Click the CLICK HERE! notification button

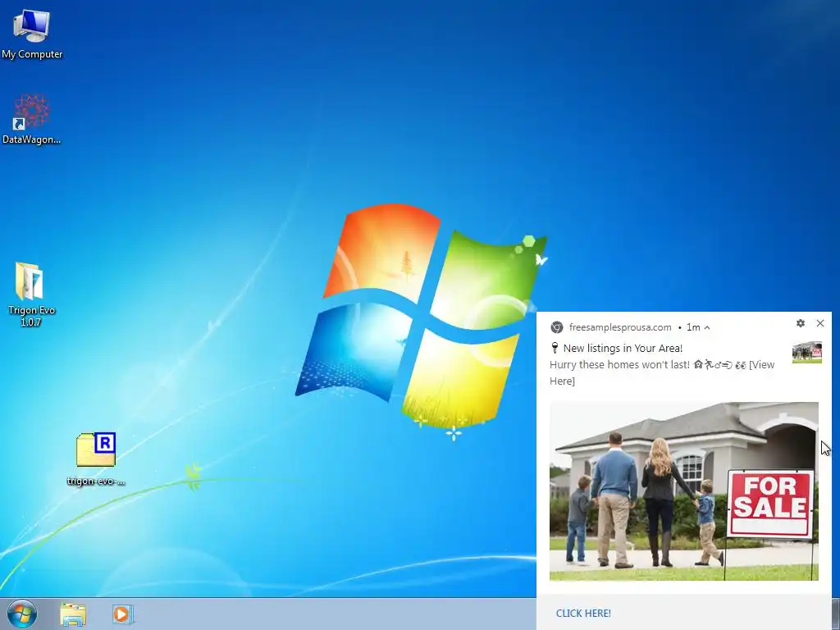(583, 613)
